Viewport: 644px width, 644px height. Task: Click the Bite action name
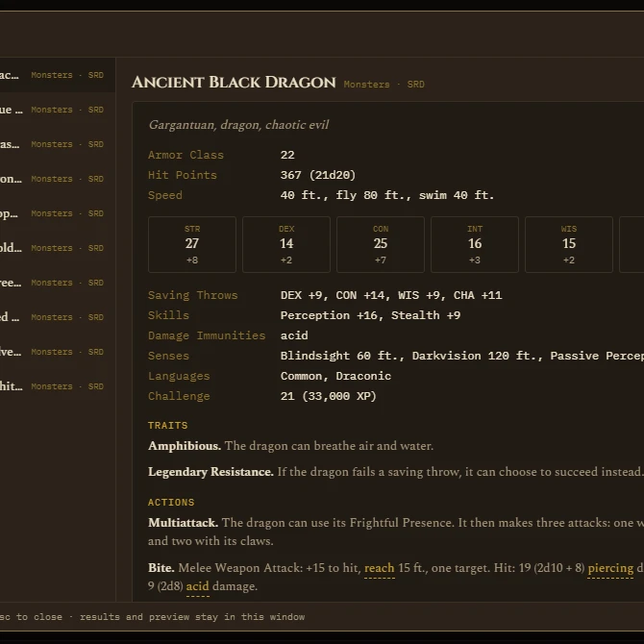click(x=161, y=568)
